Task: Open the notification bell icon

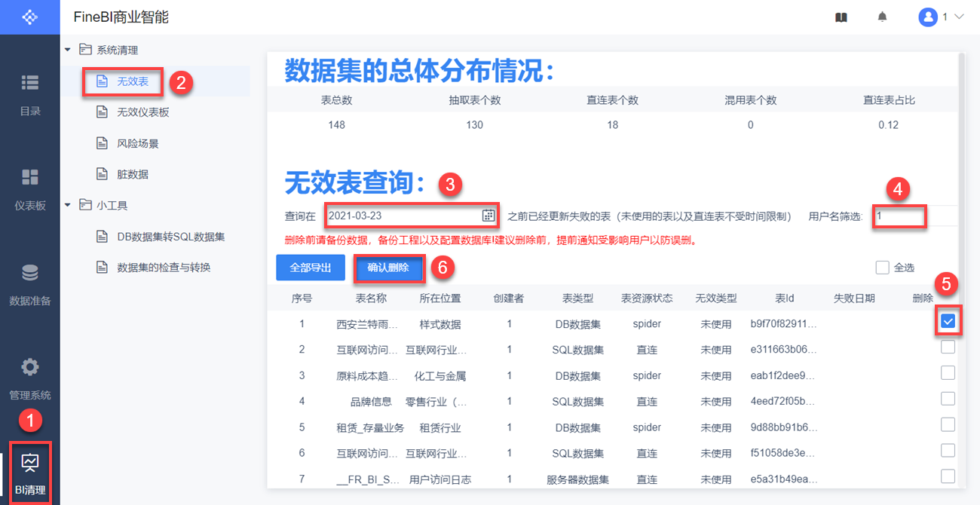Action: pos(882,17)
